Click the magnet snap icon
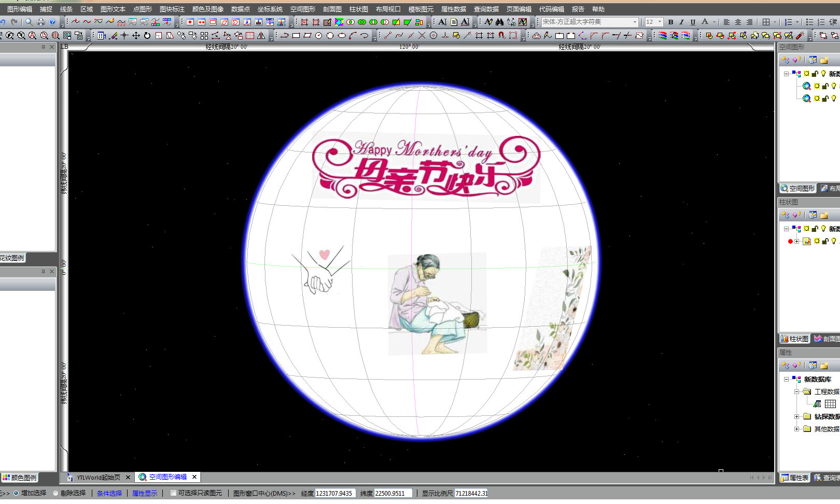 tap(502, 35)
